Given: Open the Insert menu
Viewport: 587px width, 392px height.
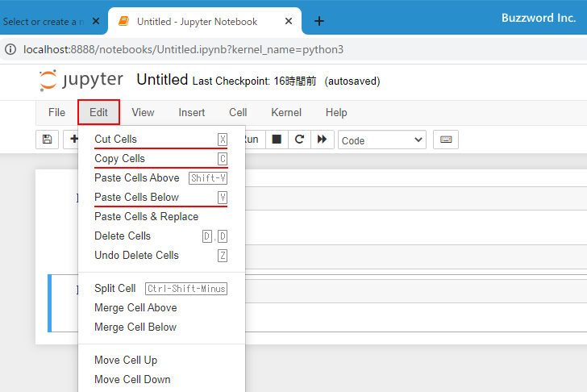Looking at the screenshot, I should tap(192, 112).
